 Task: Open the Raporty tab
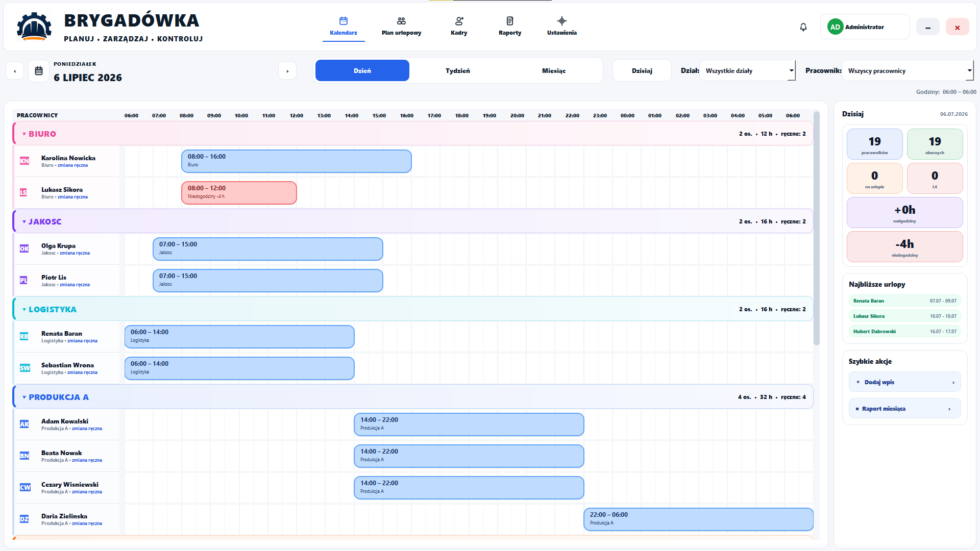[510, 27]
